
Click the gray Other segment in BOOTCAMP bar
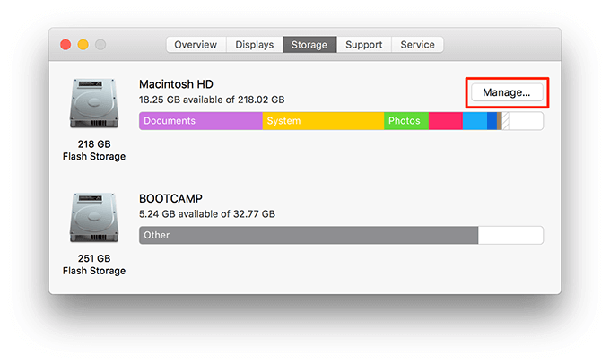(x=308, y=236)
